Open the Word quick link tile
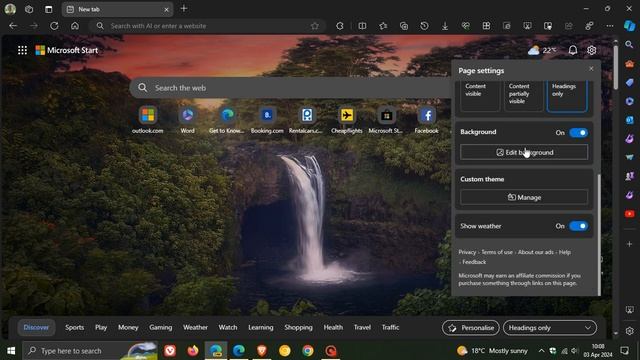Viewport: 640px width, 360px height. pyautogui.click(x=187, y=120)
